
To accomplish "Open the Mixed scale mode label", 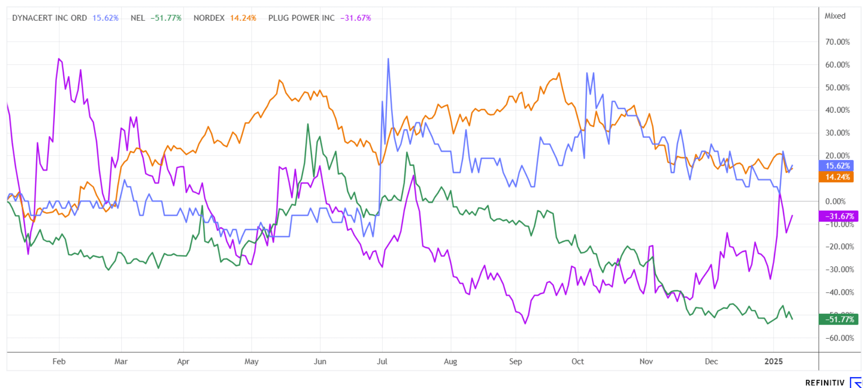I will (x=835, y=16).
